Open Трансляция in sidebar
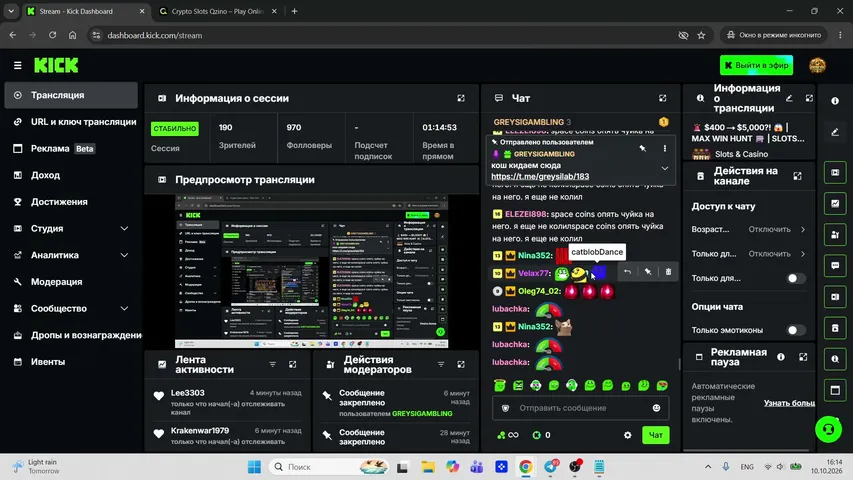This screenshot has width=853, height=480. pos(71,95)
